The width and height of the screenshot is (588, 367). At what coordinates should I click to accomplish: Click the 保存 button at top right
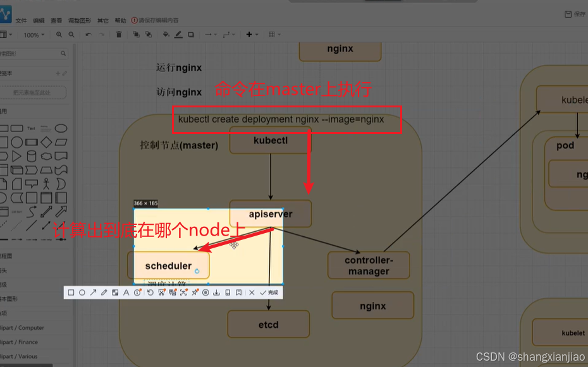[x=575, y=15]
